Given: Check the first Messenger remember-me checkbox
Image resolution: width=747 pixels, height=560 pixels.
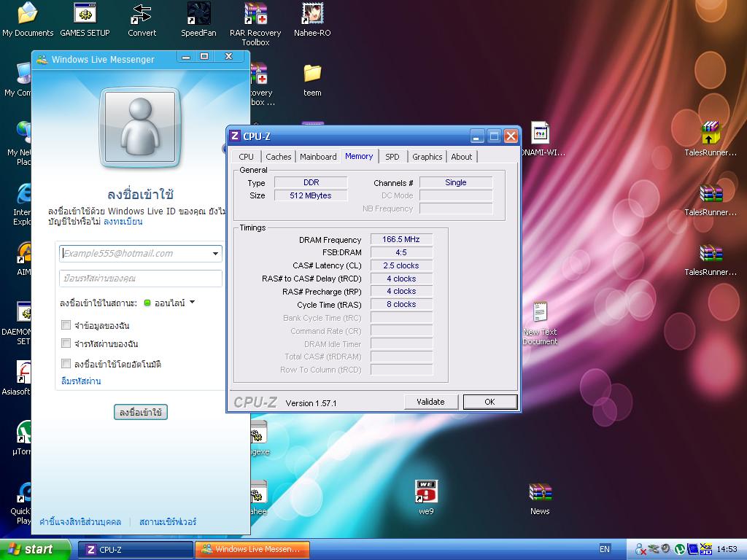Looking at the screenshot, I should tap(66, 325).
